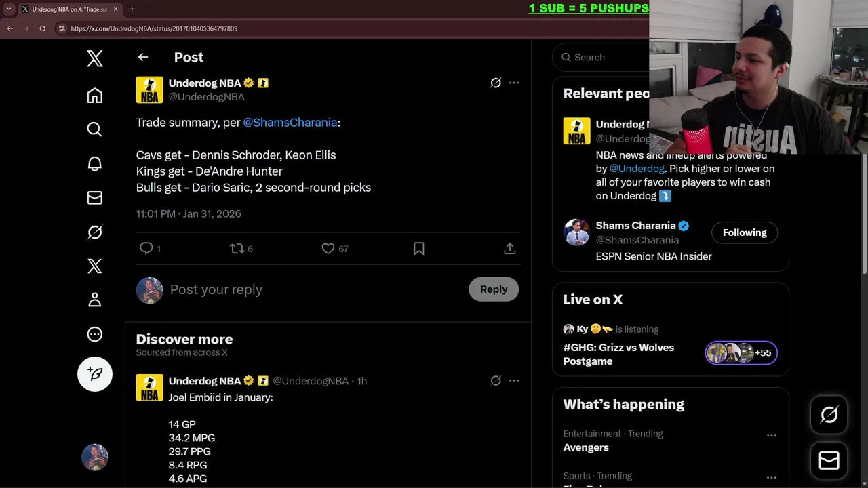
Task: Click the "Joel Embiid in January:" text
Action: (x=220, y=397)
